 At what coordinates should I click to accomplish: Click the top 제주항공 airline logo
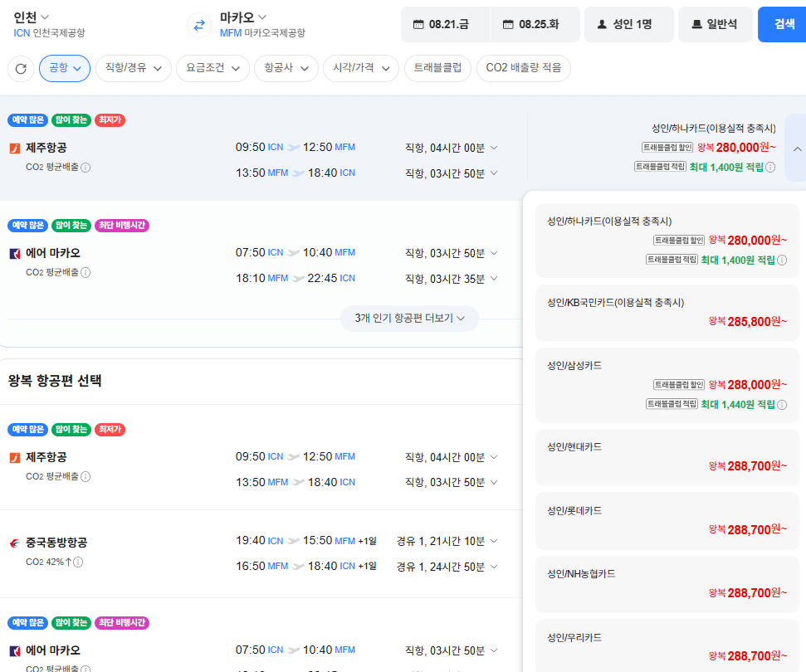[x=16, y=149]
